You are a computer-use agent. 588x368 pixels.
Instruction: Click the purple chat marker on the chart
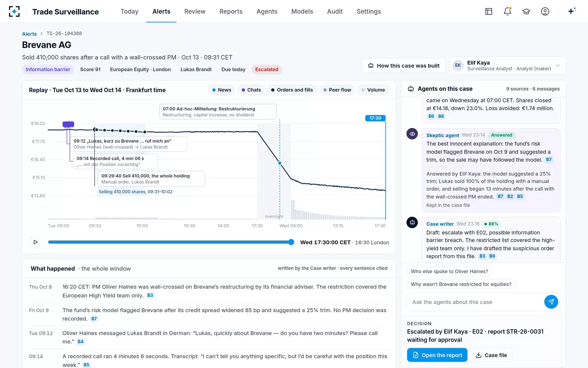[x=68, y=124]
